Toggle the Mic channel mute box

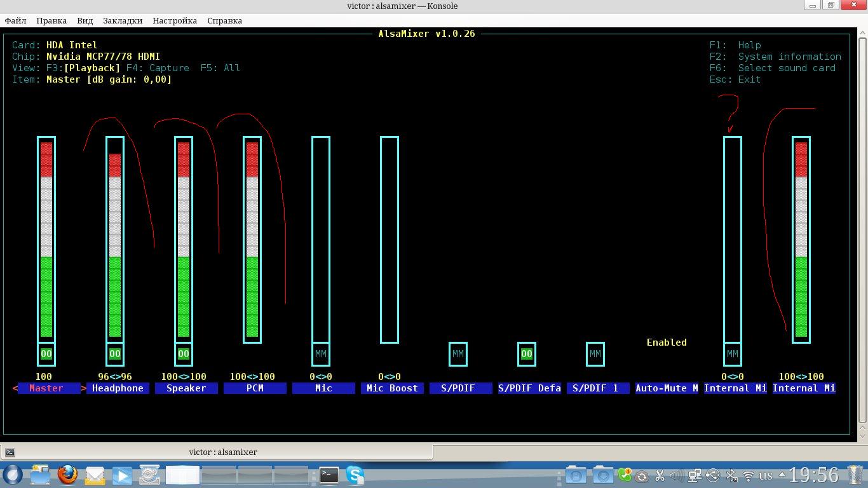click(x=321, y=354)
